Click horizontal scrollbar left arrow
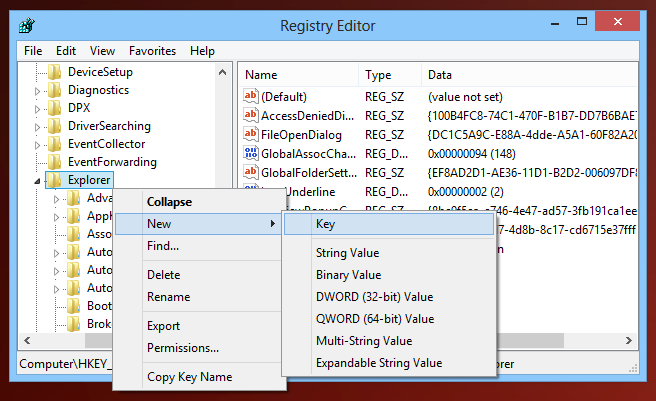656x401 pixels. pos(27,341)
